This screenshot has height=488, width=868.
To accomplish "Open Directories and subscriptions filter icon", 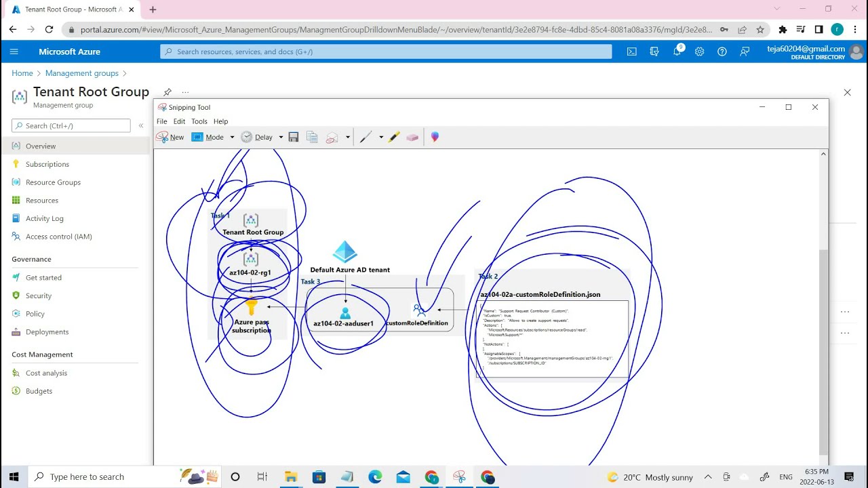I will pyautogui.click(x=654, y=52).
